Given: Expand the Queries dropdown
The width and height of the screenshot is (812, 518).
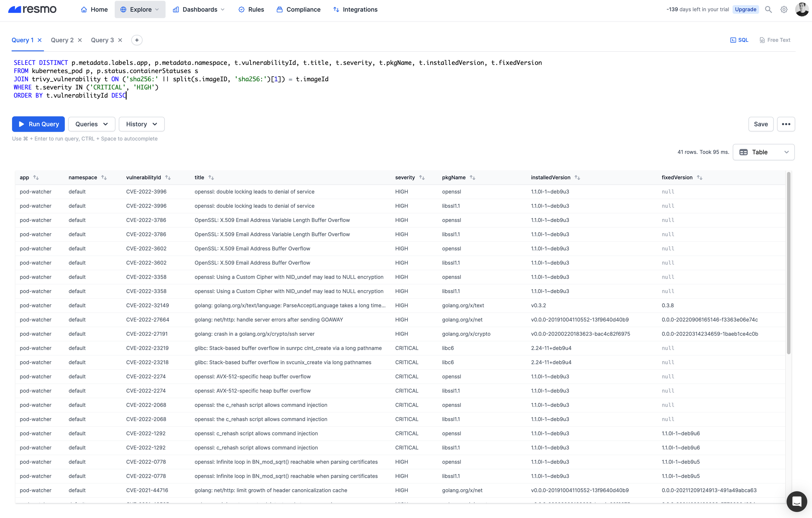Looking at the screenshot, I should click(92, 124).
